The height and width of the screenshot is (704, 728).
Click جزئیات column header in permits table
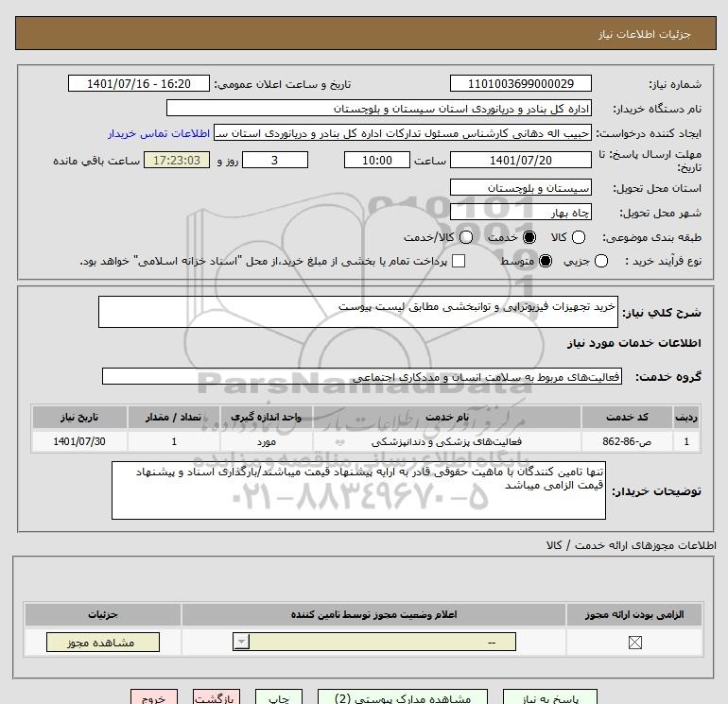103,614
